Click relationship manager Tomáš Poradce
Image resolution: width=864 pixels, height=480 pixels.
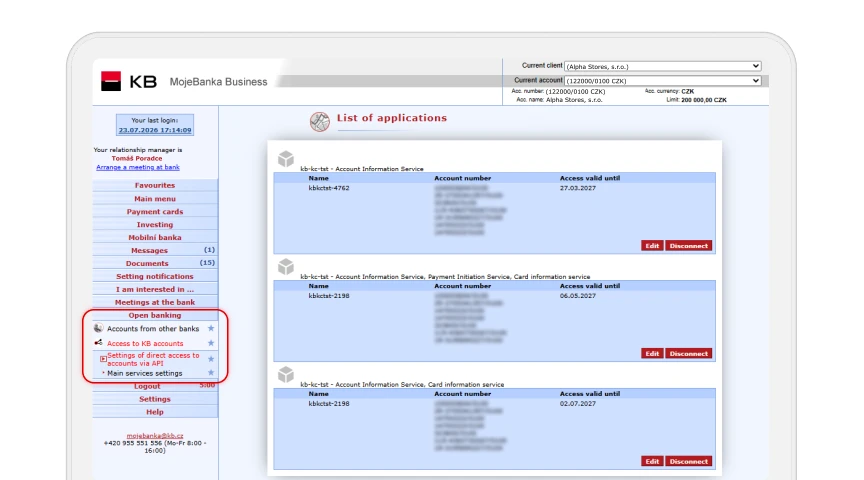coord(137,158)
